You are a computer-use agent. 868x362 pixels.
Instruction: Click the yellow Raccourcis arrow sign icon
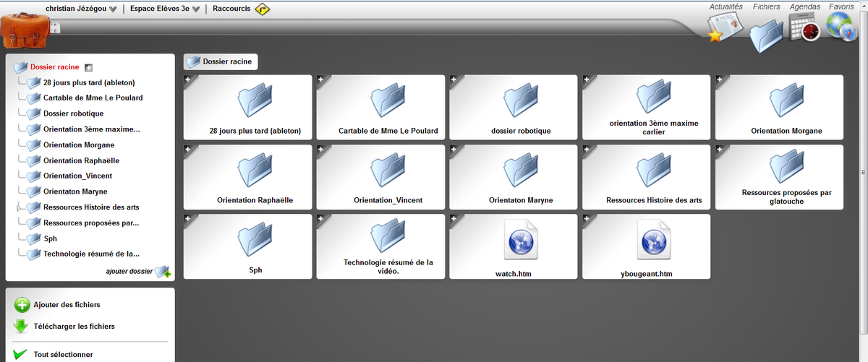[263, 9]
